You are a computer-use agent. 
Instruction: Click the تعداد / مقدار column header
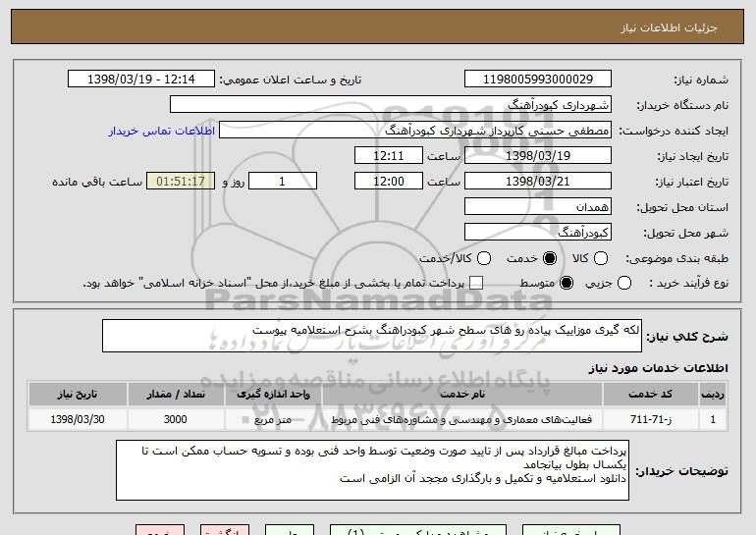coord(176,395)
